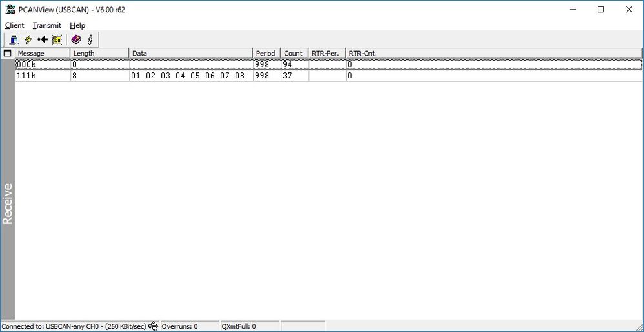Click the Length value 8
The height and width of the screenshot is (332, 644).
tap(74, 76)
